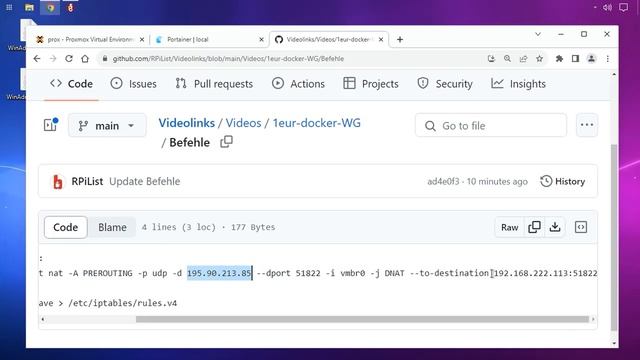Close the Portainer tab
The width and height of the screenshot is (640, 360).
262,40
